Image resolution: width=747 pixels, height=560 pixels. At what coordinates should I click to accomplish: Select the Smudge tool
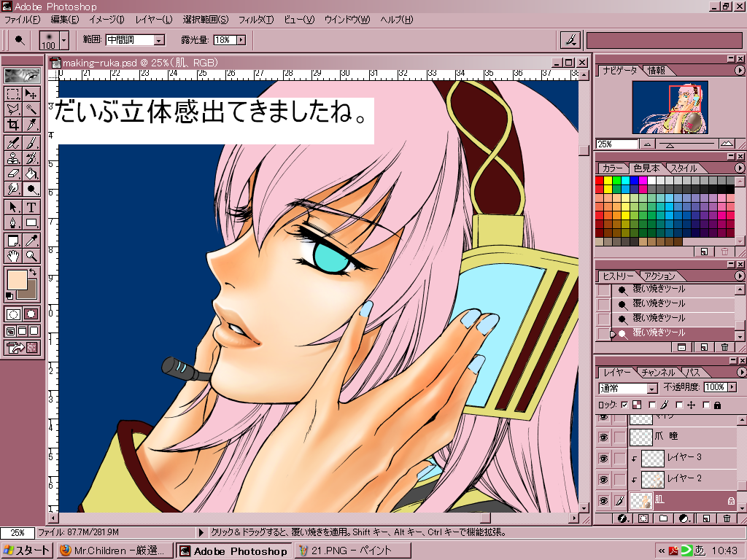pos(13,189)
